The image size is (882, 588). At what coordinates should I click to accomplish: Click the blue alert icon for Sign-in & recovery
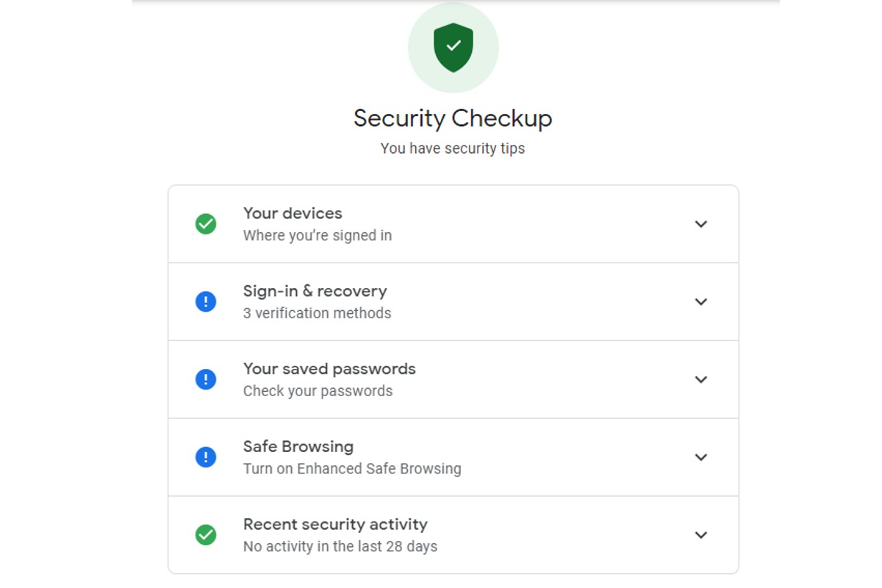(x=206, y=301)
